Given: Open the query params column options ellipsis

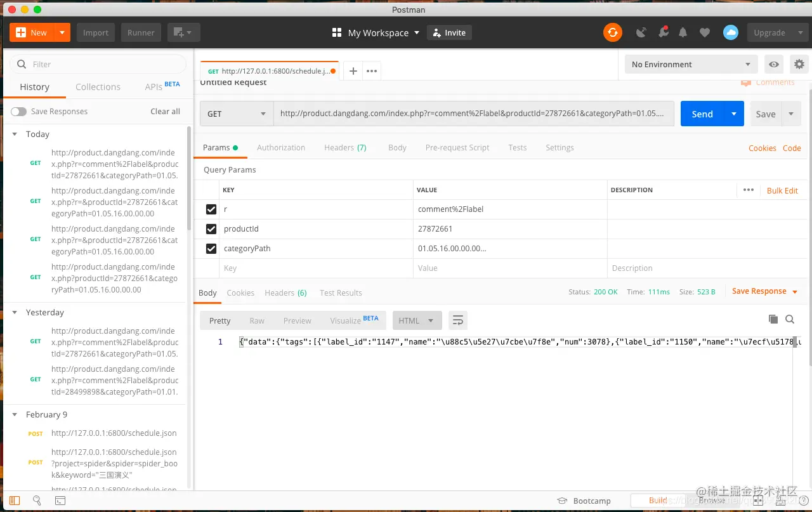Looking at the screenshot, I should click(x=749, y=190).
